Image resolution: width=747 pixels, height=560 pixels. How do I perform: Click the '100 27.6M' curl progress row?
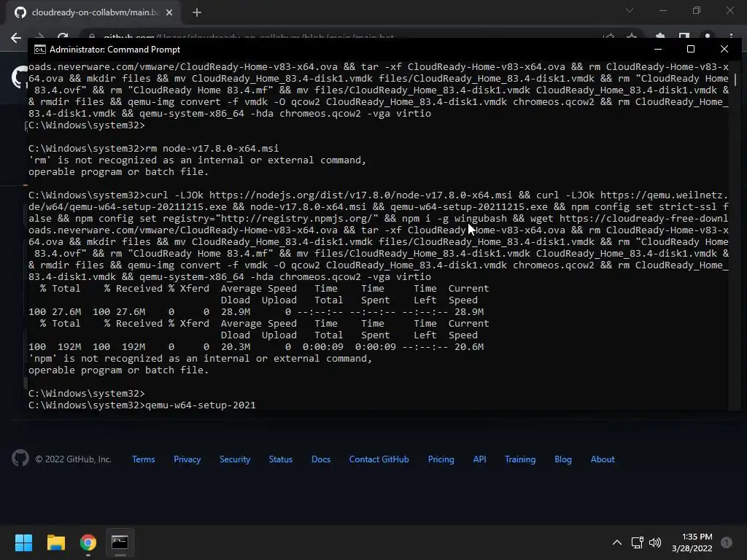coord(256,312)
